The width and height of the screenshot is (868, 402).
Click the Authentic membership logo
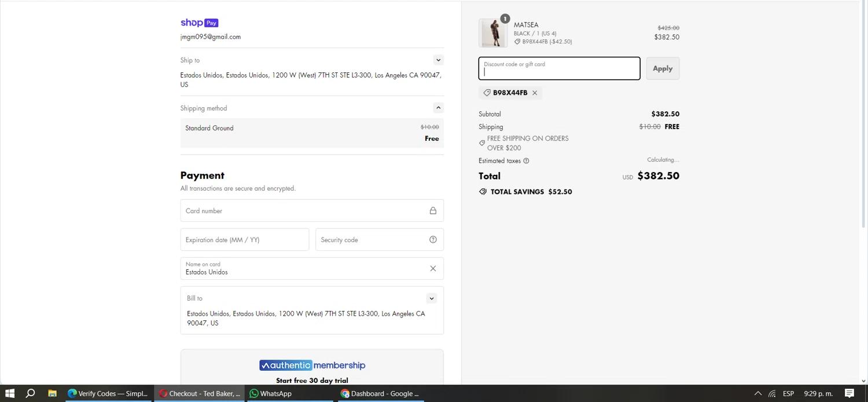[312, 366]
